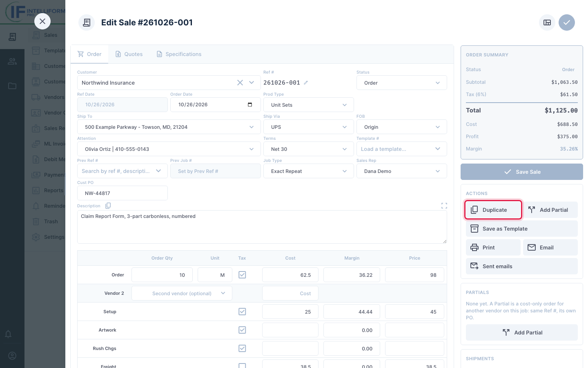Click the Description text area
This screenshot has height=368, width=588.
tap(262, 227)
